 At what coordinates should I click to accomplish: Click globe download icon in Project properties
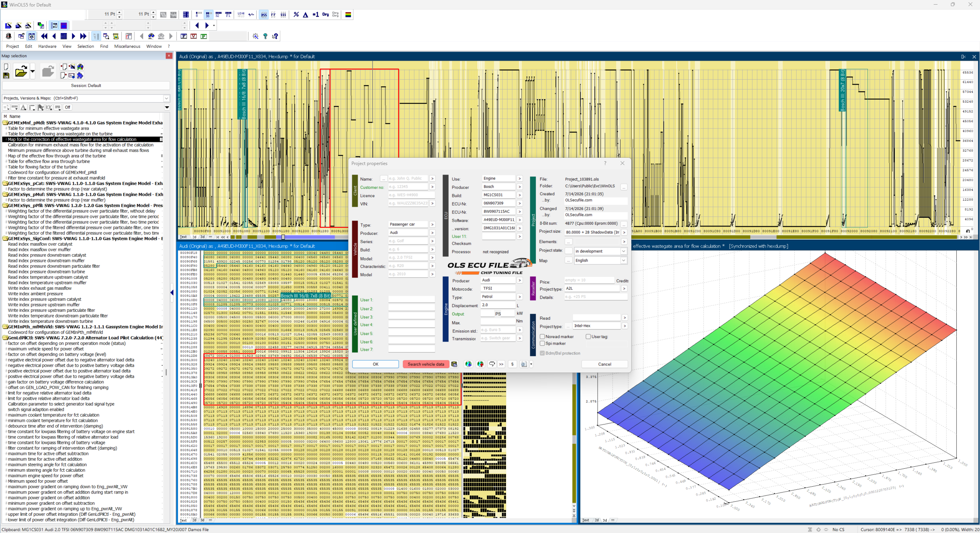[468, 364]
